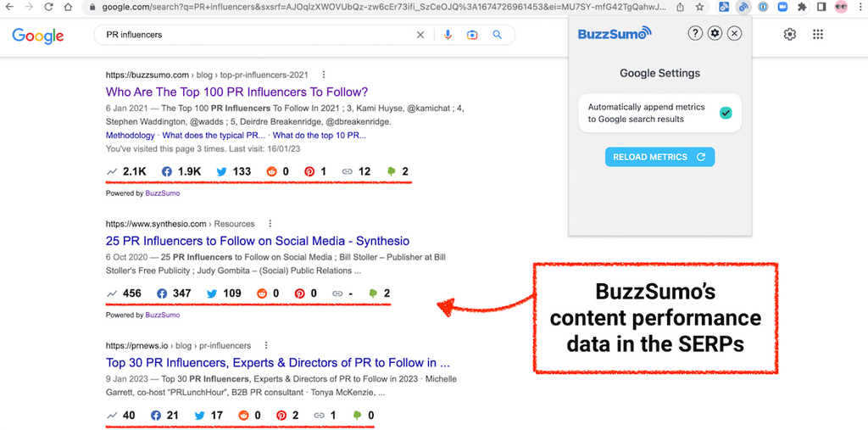868x430 pixels.
Task: Open Google search settings gear
Action: coord(790,35)
